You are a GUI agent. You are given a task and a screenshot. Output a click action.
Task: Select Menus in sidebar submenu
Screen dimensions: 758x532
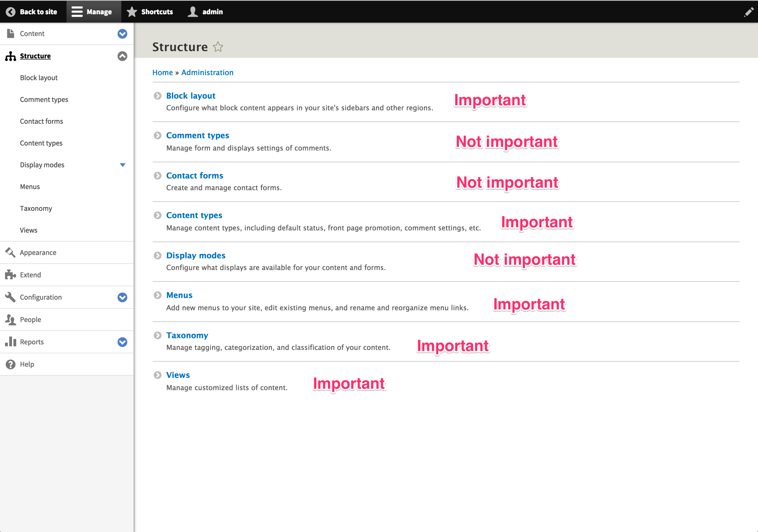pyautogui.click(x=30, y=187)
